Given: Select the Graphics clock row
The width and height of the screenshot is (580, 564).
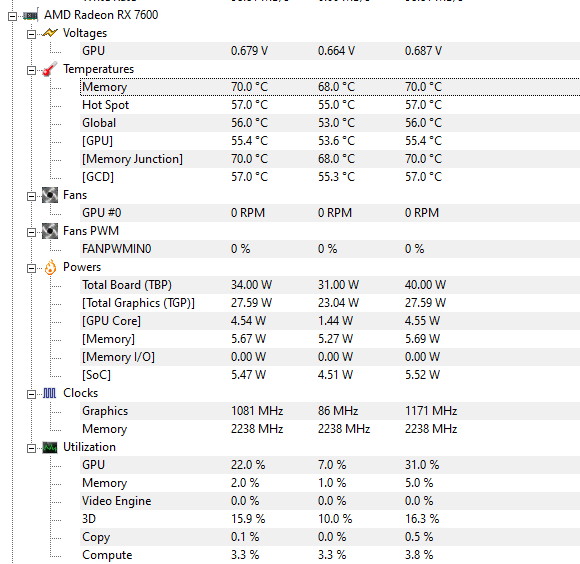Looking at the screenshot, I should tap(330, 411).
